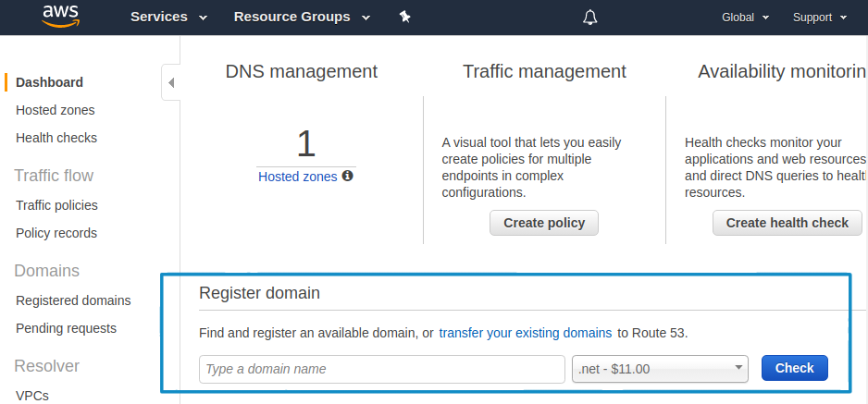
Task: Click the pushpin shortcut icon
Action: pos(404,18)
